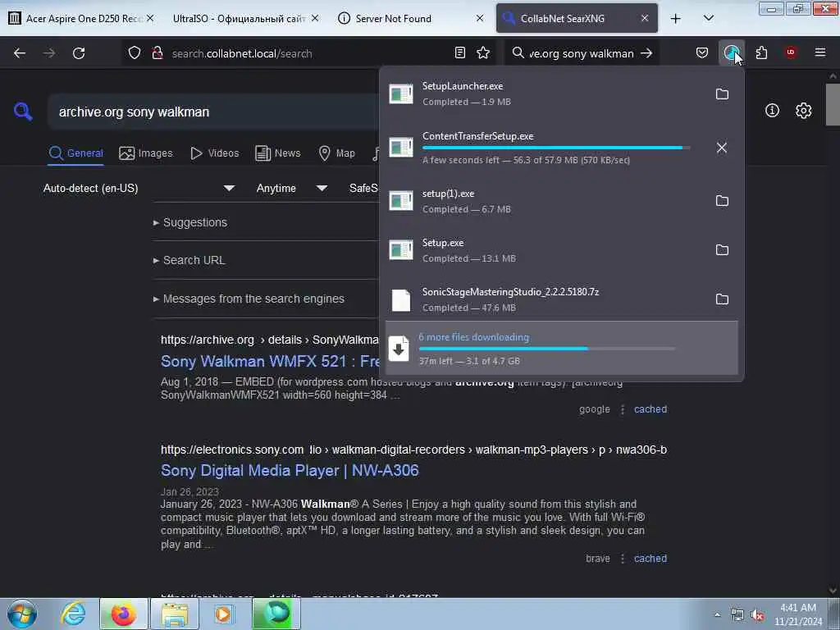Screen dimensions: 840x630
Task: Click ContentTransferSetup.exe download progress bar
Action: [x=556, y=148]
